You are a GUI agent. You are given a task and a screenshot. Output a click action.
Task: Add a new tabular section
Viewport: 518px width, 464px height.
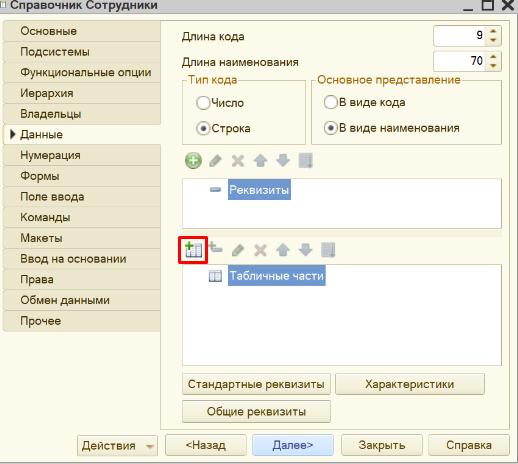click(x=193, y=250)
